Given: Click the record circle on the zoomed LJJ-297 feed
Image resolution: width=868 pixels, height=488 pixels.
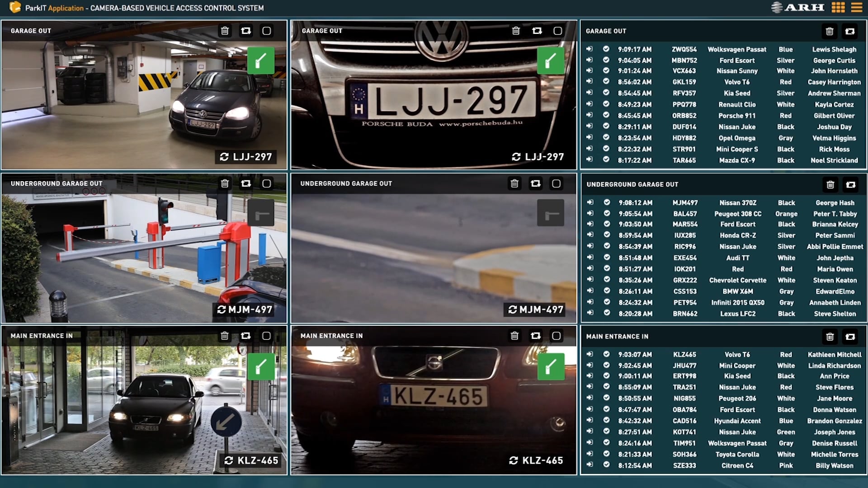Looking at the screenshot, I should pyautogui.click(x=557, y=31).
